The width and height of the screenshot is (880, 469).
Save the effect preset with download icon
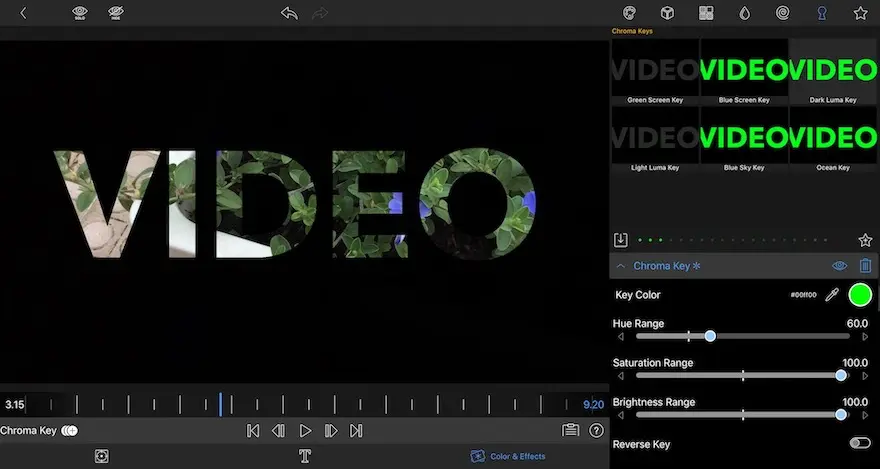coord(620,240)
